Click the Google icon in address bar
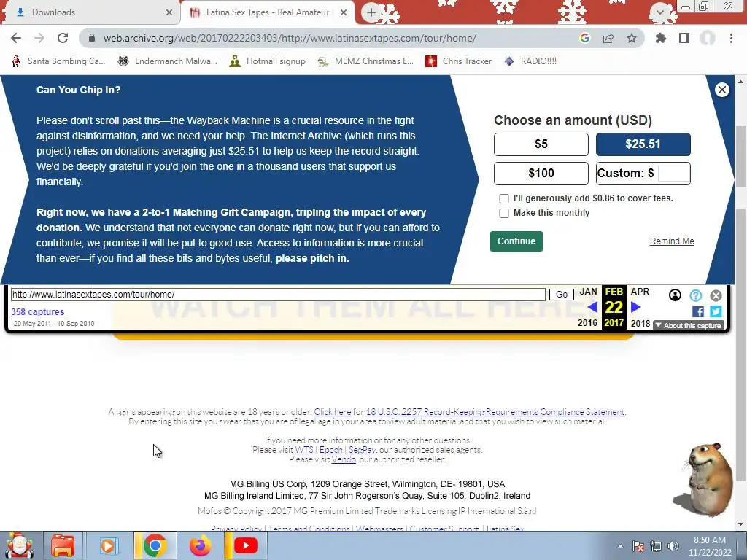747x560 pixels. pyautogui.click(x=584, y=38)
